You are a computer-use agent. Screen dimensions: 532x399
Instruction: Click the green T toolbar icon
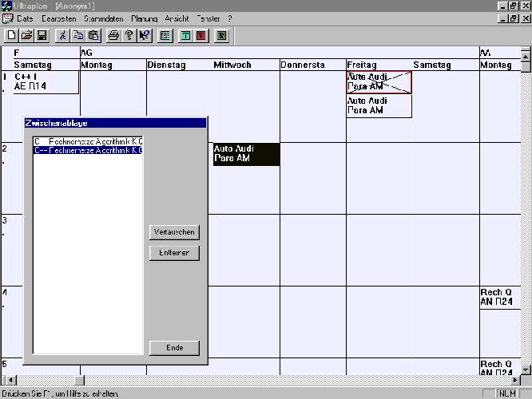point(185,35)
